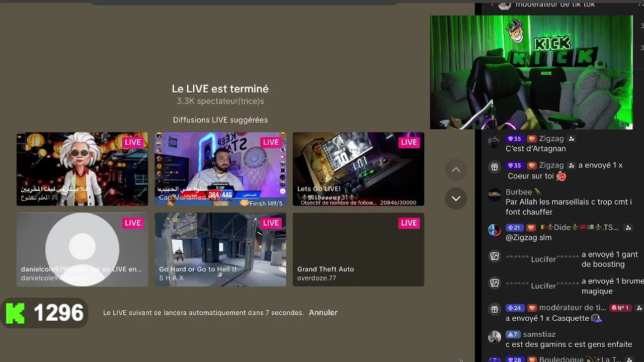
Task: Click the 'overdoze.77' streamer name
Action: pyautogui.click(x=316, y=278)
